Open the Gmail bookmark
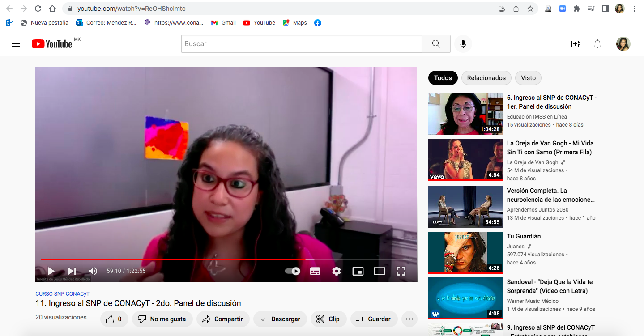 tap(223, 22)
